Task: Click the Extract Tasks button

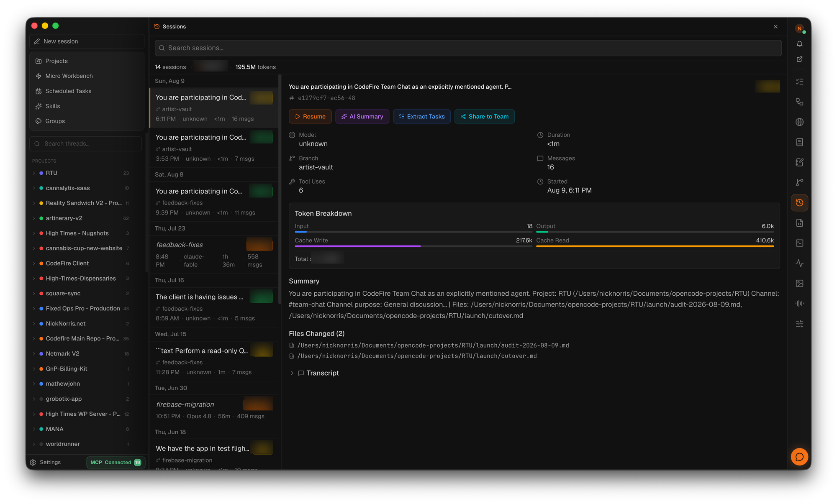Action: tap(422, 117)
